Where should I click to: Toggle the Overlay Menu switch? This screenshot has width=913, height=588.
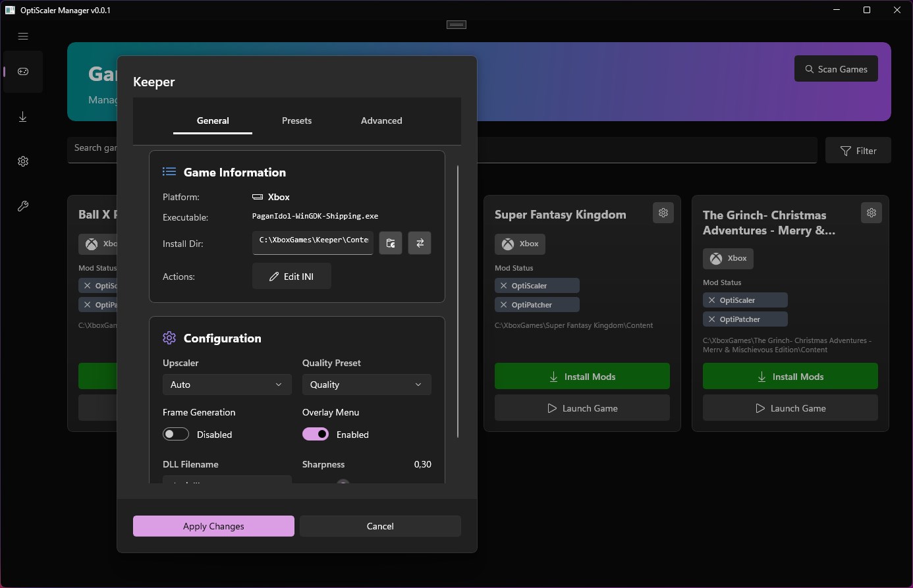316,434
